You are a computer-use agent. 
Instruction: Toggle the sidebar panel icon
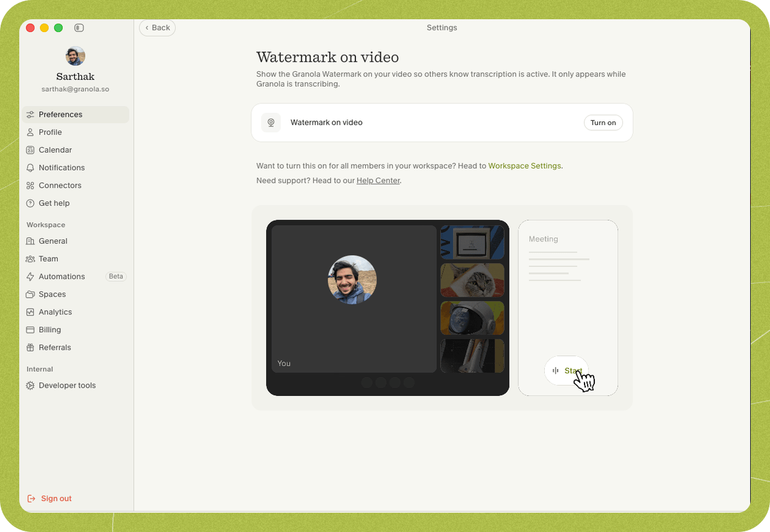tap(79, 28)
